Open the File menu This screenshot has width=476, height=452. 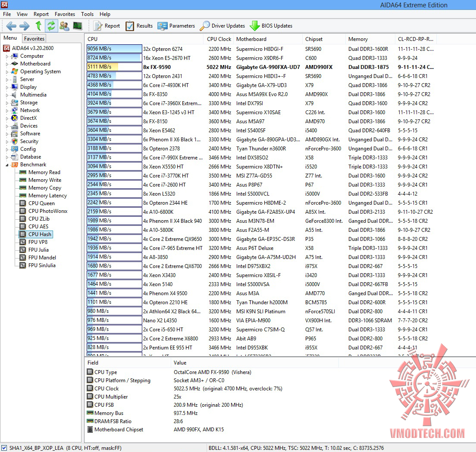pos(7,14)
